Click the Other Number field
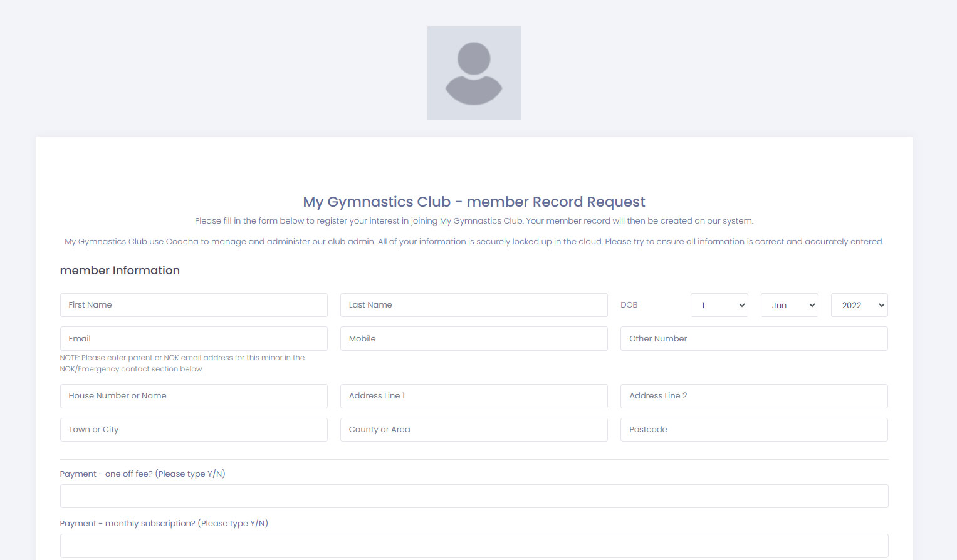 tap(754, 338)
